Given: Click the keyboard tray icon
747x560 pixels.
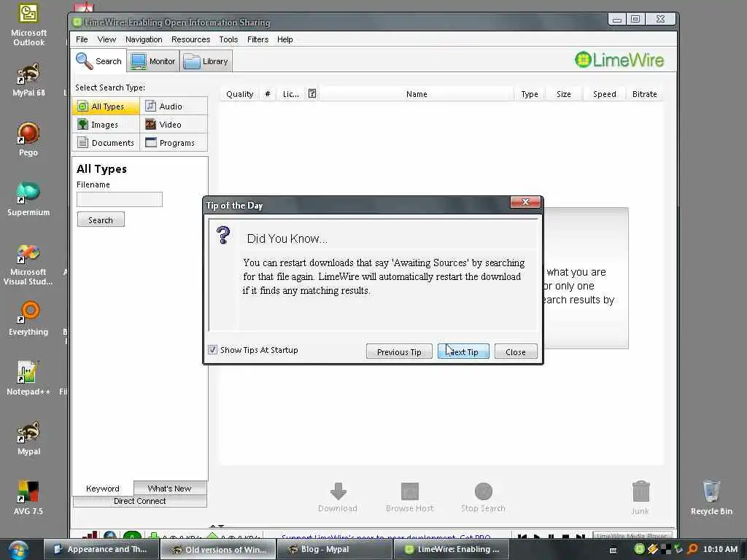Looking at the screenshot, I should coord(613,550).
